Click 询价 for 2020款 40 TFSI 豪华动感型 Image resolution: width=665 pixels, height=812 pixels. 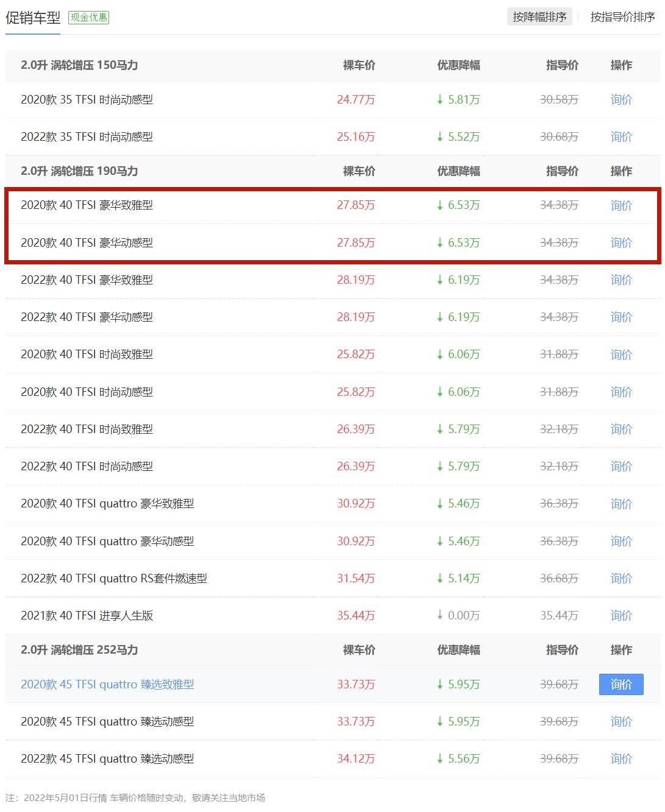621,243
